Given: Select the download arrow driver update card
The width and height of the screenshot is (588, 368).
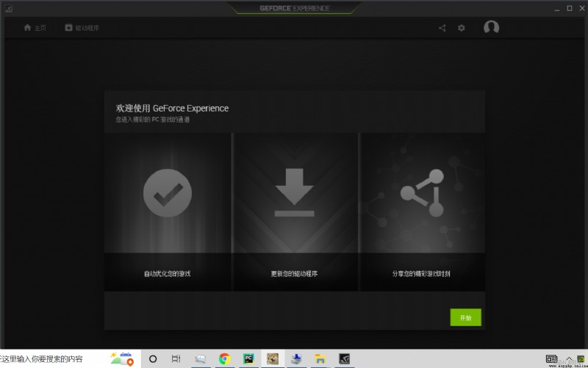Looking at the screenshot, I should (295, 212).
